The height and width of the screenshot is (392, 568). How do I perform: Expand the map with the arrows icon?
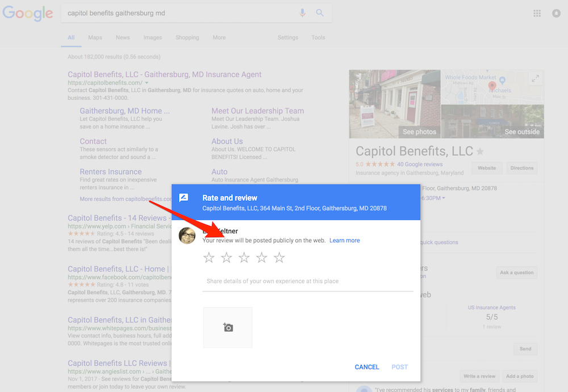tap(535, 78)
